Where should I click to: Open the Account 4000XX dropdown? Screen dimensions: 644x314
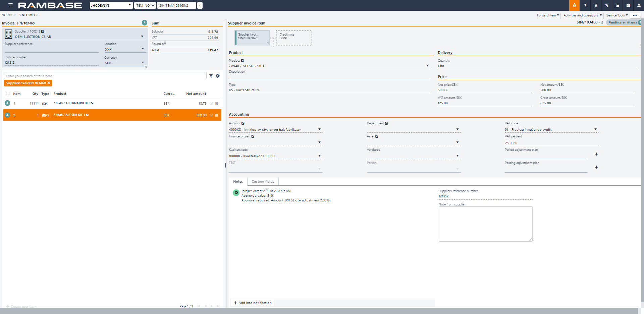[319, 129]
